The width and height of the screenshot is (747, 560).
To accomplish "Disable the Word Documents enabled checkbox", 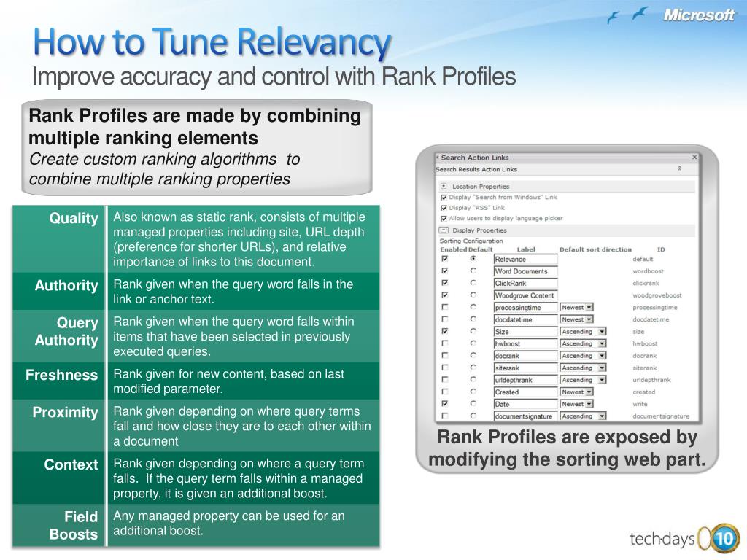I will [x=445, y=271].
